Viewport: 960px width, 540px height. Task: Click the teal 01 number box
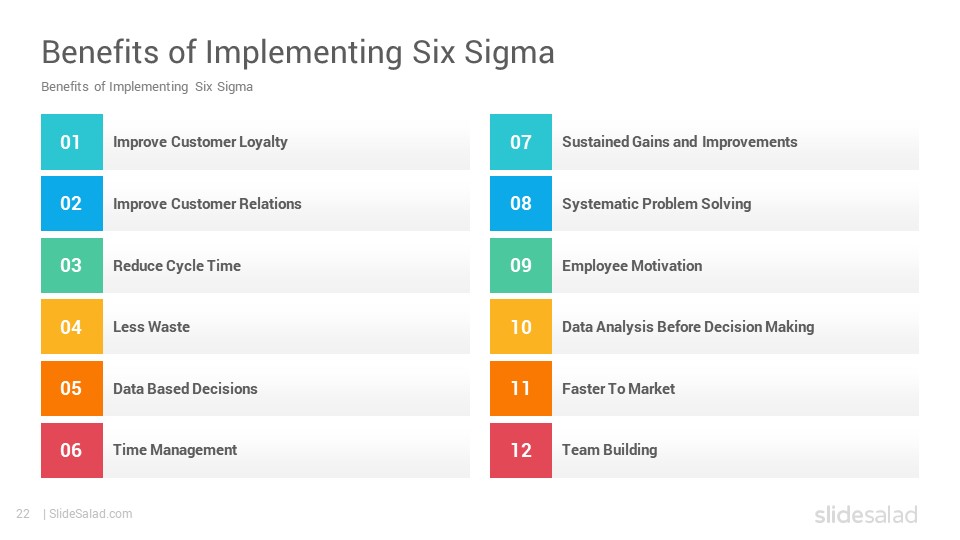click(72, 141)
